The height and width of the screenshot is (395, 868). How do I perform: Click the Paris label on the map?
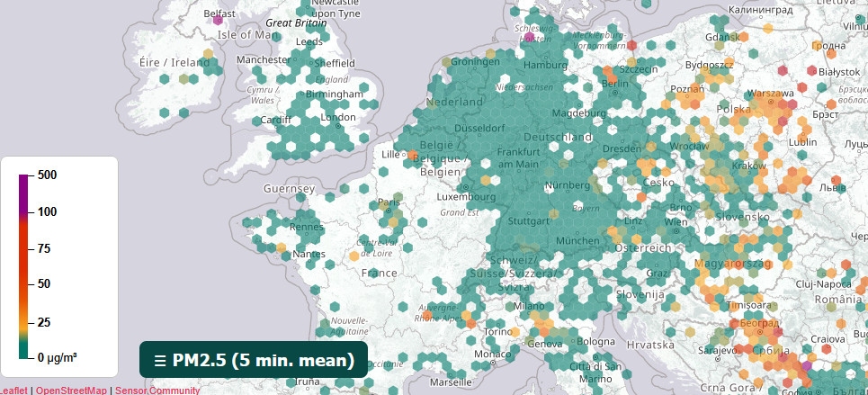pos(389,202)
